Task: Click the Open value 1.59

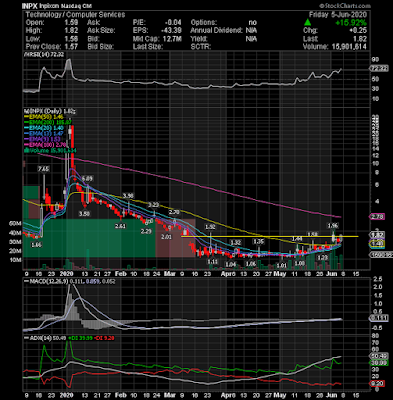Action: [x=71, y=23]
